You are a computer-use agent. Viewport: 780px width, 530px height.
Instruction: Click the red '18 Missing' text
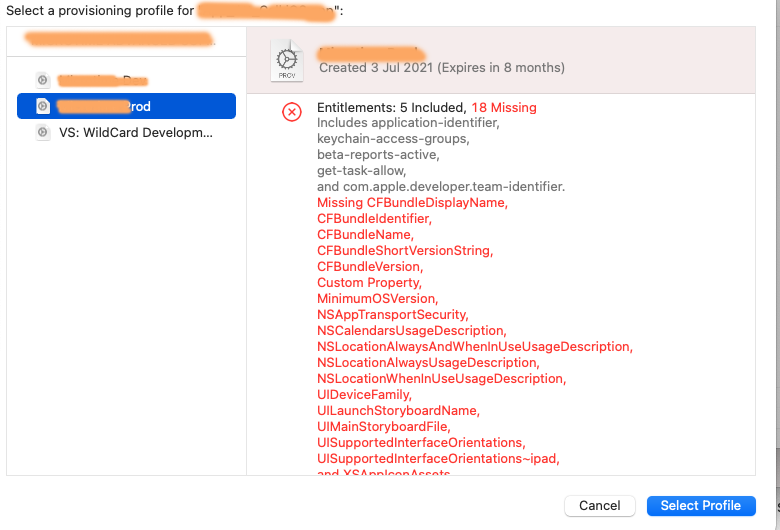point(503,107)
